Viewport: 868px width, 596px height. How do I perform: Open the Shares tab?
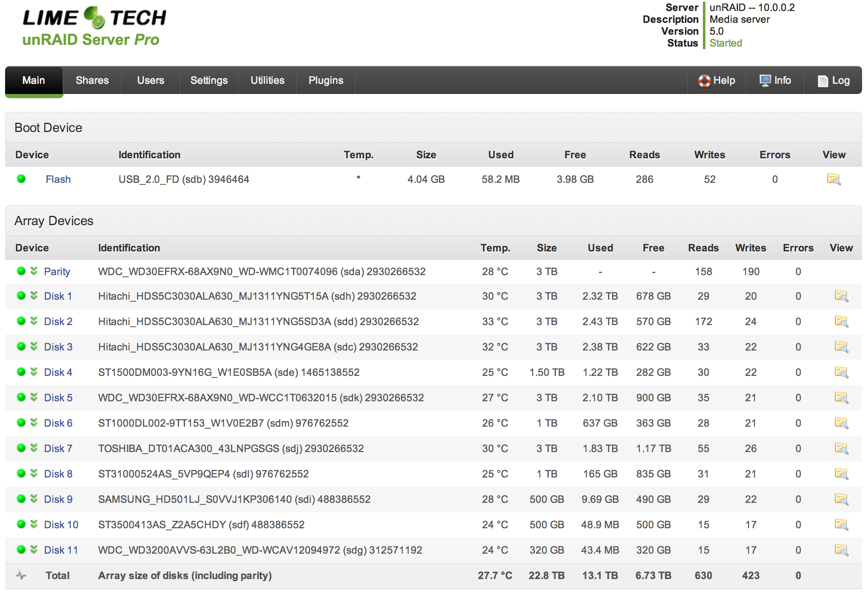(92, 80)
